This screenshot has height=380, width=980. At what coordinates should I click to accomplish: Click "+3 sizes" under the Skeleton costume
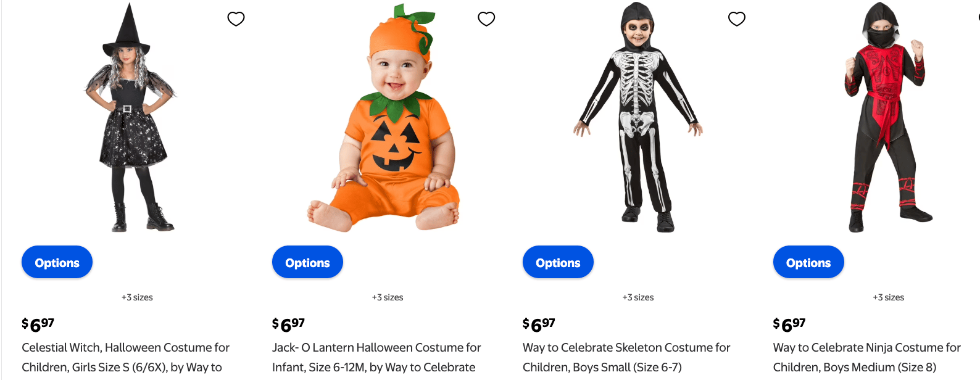(638, 297)
